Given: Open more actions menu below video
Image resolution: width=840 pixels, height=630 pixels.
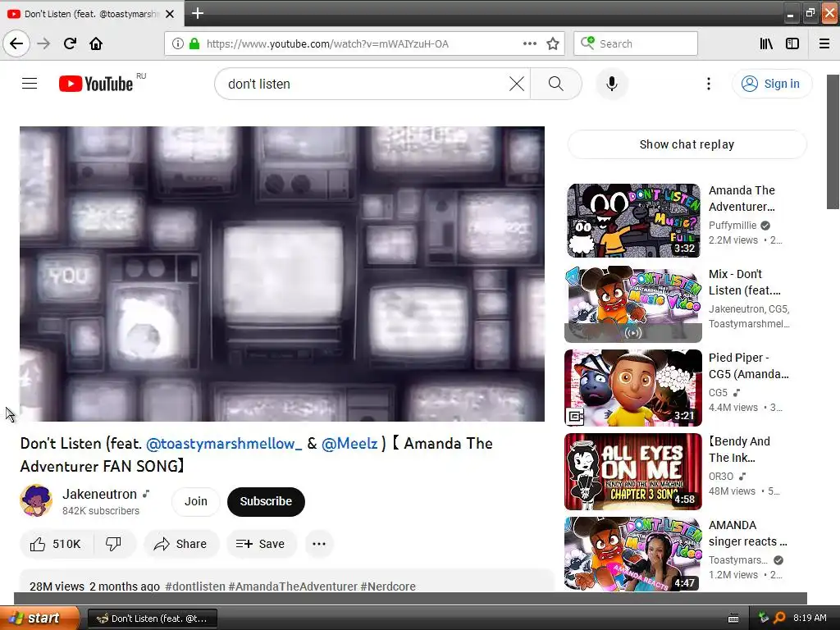Looking at the screenshot, I should coord(319,544).
